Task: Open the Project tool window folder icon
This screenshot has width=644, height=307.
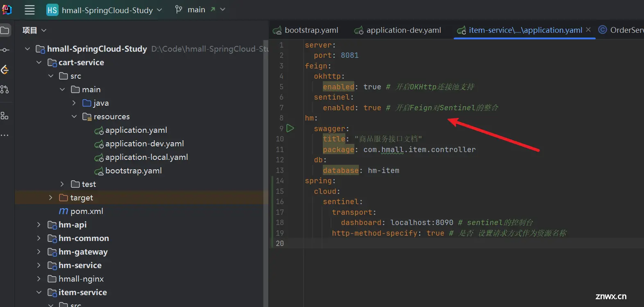Action: [x=5, y=30]
